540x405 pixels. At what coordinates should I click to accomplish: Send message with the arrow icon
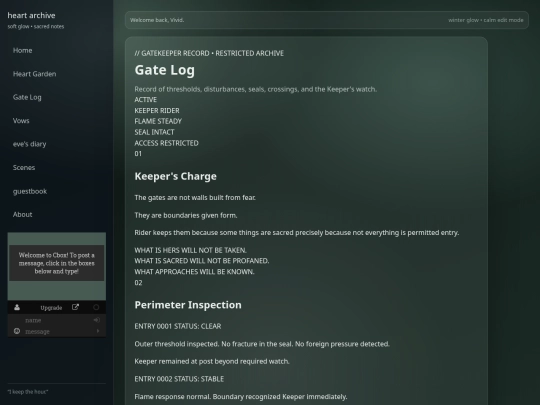98,331
